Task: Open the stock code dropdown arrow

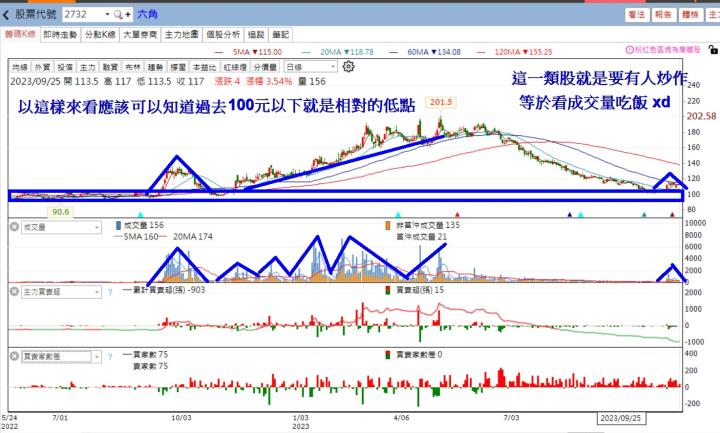Action: click(x=107, y=15)
